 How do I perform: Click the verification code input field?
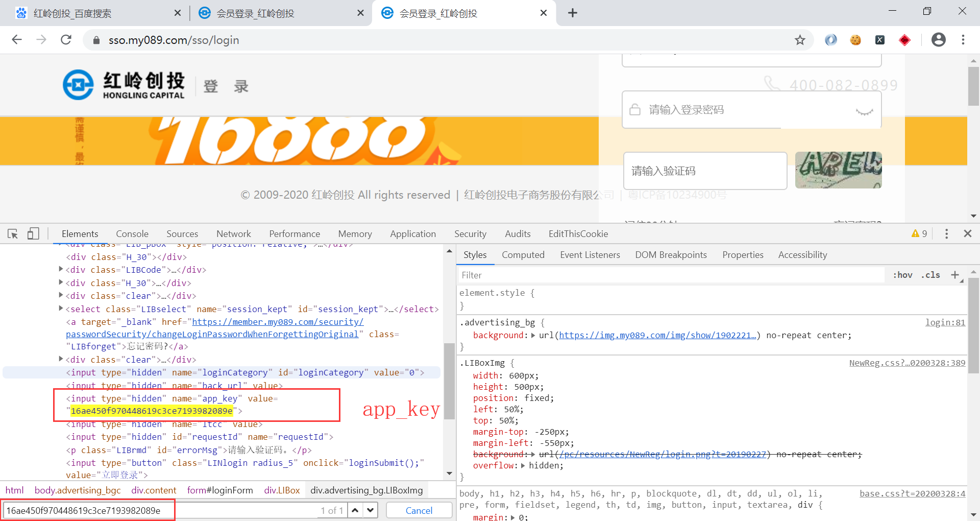tap(705, 171)
